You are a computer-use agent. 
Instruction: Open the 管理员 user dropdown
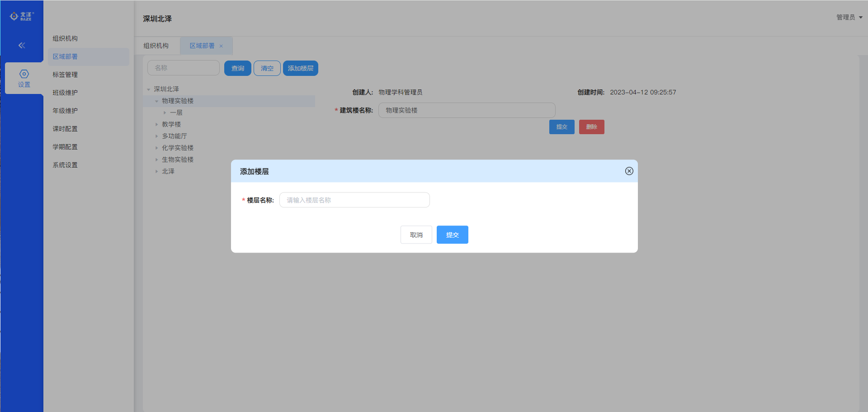click(849, 17)
